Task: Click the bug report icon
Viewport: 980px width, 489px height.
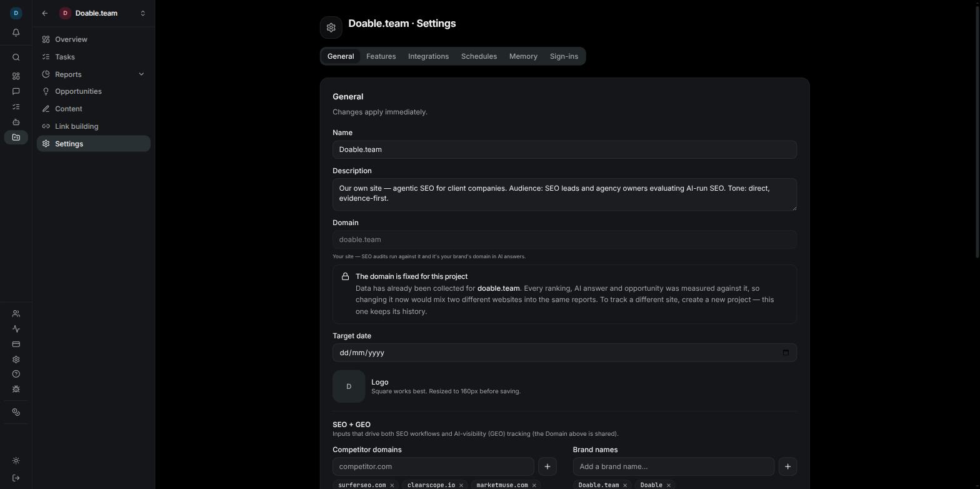Action: 16,389
